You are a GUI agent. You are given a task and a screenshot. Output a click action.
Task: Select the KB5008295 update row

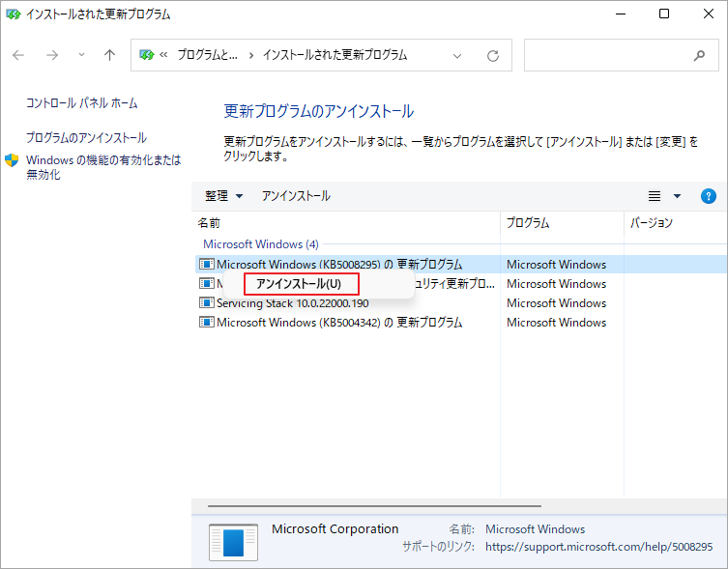pyautogui.click(x=461, y=264)
